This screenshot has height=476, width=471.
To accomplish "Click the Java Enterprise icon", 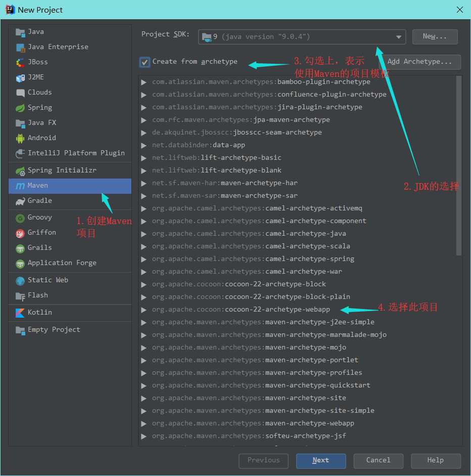I will click(x=20, y=48).
